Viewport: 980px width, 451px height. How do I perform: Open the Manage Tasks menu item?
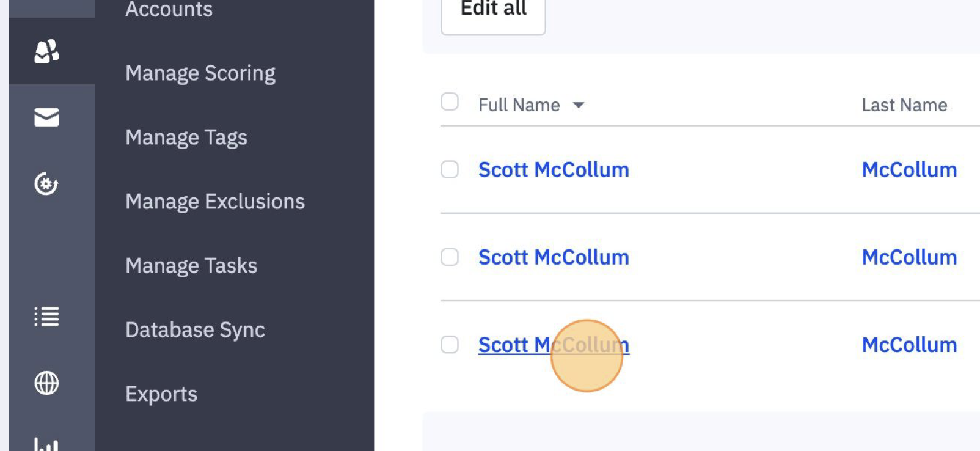(x=191, y=266)
